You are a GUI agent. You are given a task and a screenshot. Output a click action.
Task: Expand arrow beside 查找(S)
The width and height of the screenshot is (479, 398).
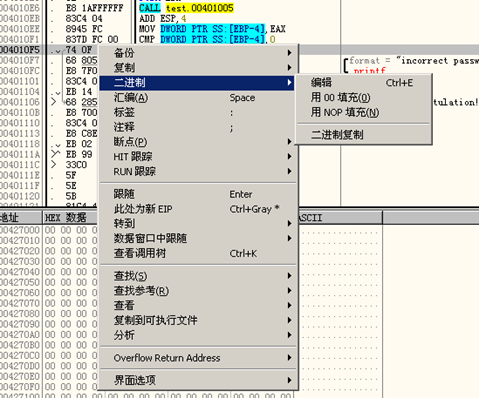pos(289,276)
